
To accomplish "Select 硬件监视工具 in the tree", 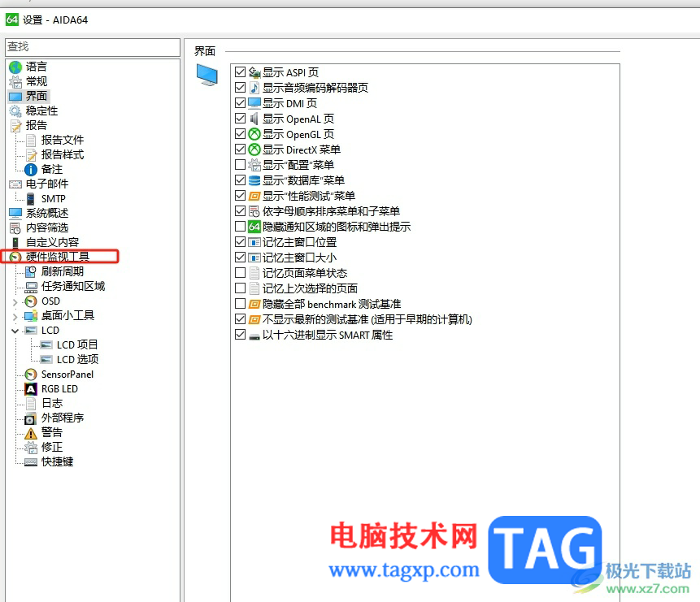I will [58, 257].
